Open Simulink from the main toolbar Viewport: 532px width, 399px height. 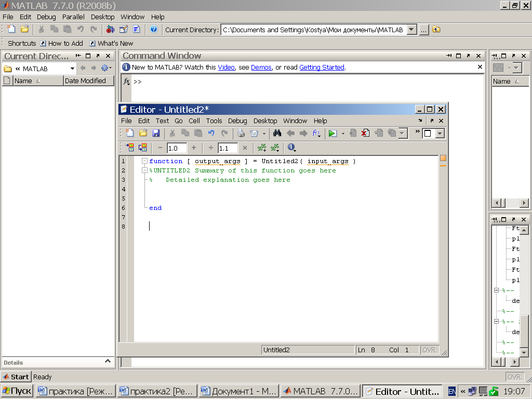(110, 30)
